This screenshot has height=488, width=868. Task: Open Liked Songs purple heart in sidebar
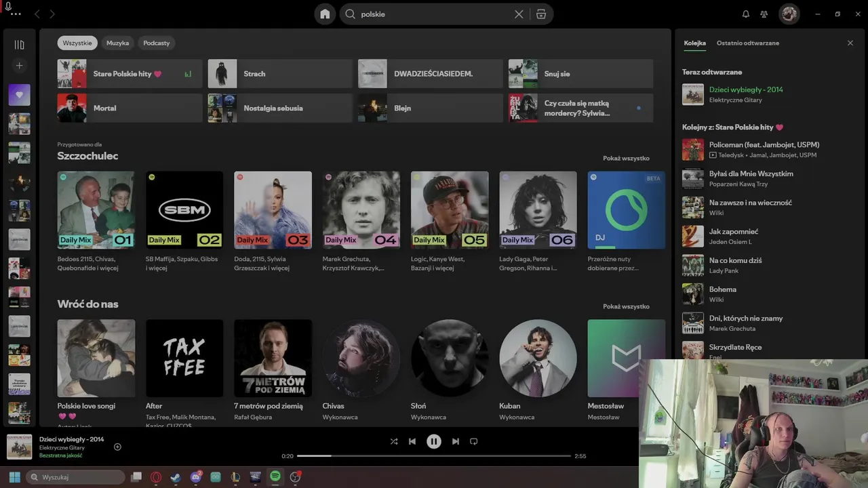[x=19, y=95]
